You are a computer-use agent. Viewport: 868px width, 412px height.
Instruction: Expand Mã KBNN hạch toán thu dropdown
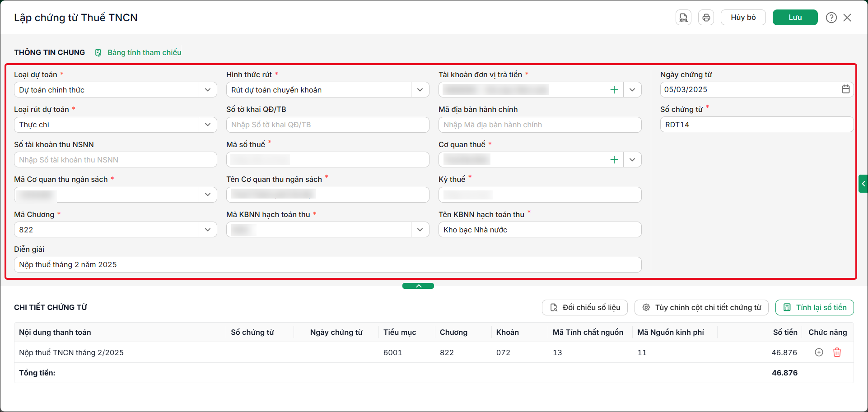point(420,230)
